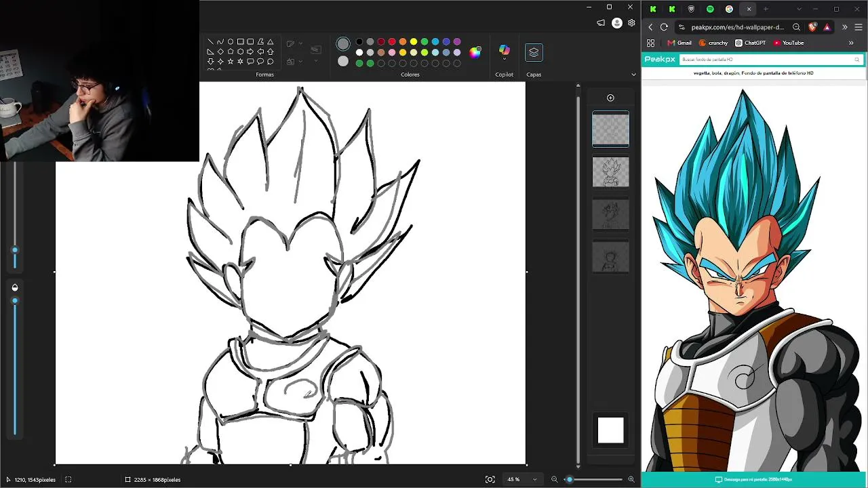This screenshot has width=868, height=488.
Task: Switch to the first Kick tab
Action: point(653,9)
